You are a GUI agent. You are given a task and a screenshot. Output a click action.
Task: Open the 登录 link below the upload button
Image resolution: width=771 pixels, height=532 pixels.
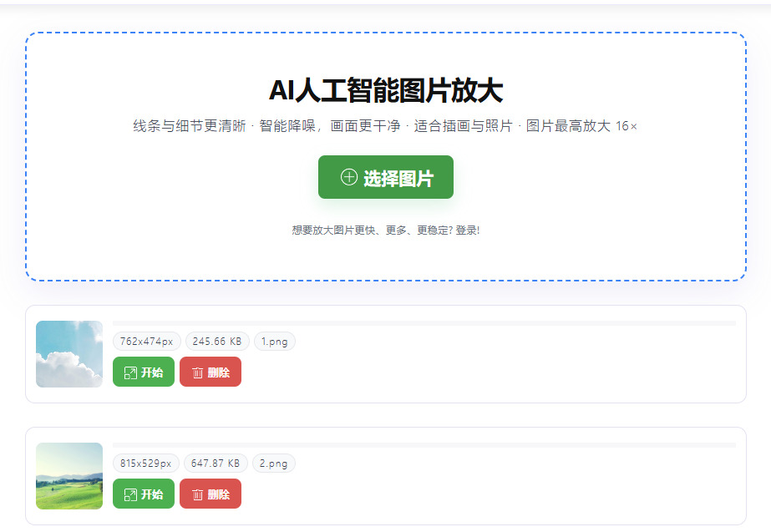(x=466, y=231)
